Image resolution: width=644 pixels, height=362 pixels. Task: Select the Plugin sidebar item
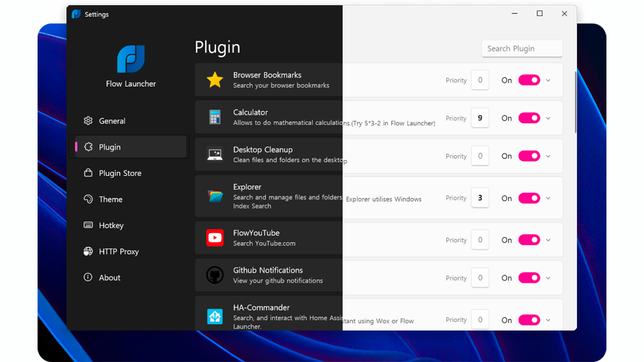(130, 147)
